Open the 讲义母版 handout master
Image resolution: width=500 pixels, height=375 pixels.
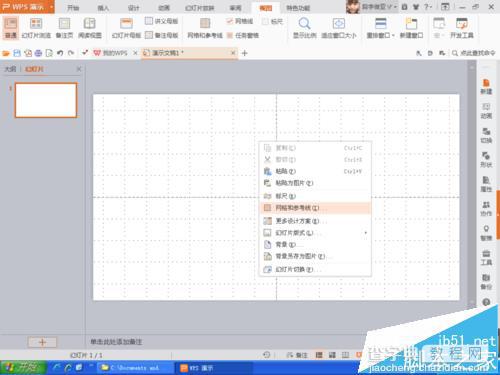162,21
